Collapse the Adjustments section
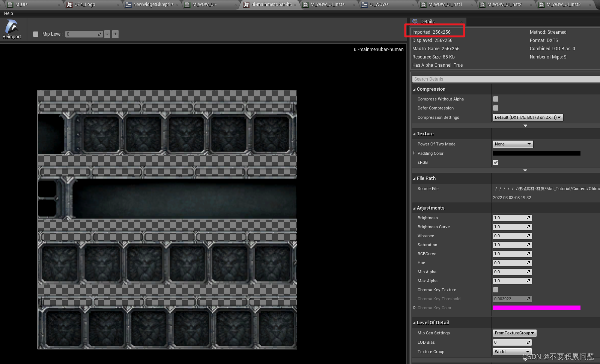The width and height of the screenshot is (600, 364). [x=414, y=208]
